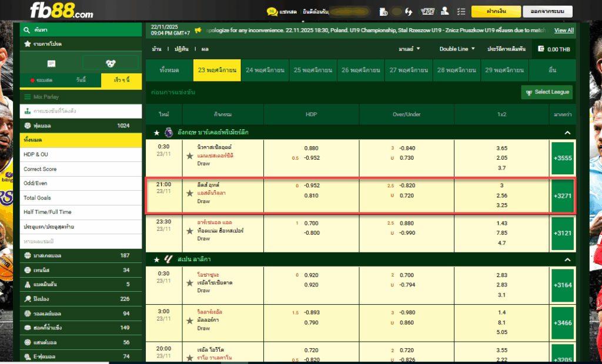Click the ping pong paddle icon

pos(27,299)
